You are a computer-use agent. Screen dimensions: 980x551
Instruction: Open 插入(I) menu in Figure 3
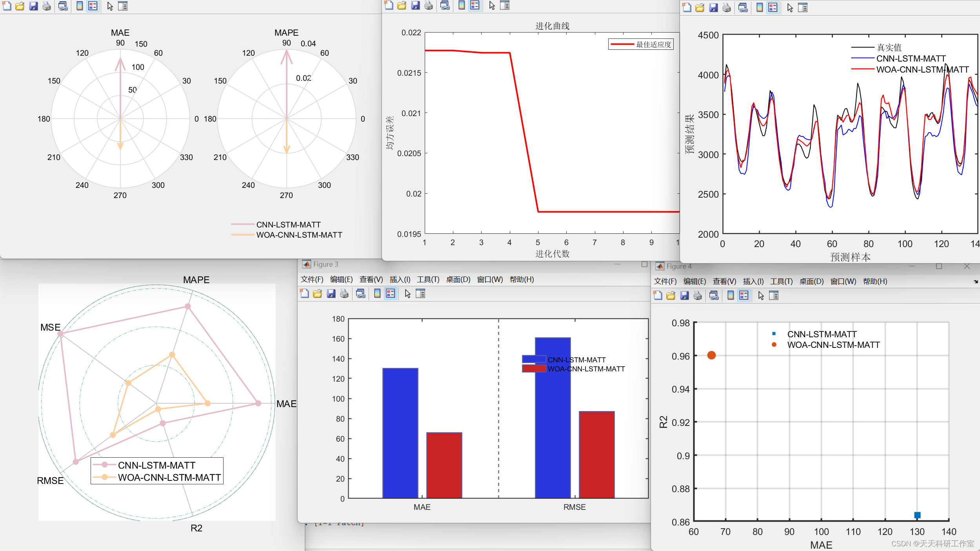click(x=400, y=279)
